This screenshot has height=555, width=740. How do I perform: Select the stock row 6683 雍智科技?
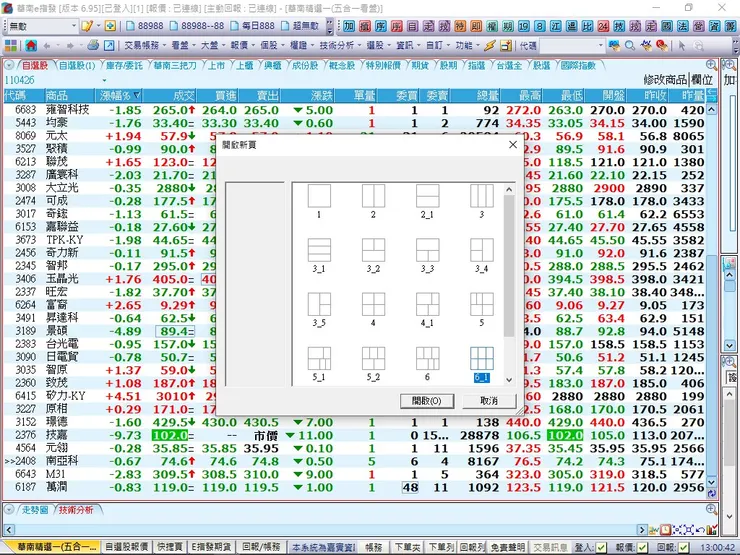pyautogui.click(x=356, y=110)
